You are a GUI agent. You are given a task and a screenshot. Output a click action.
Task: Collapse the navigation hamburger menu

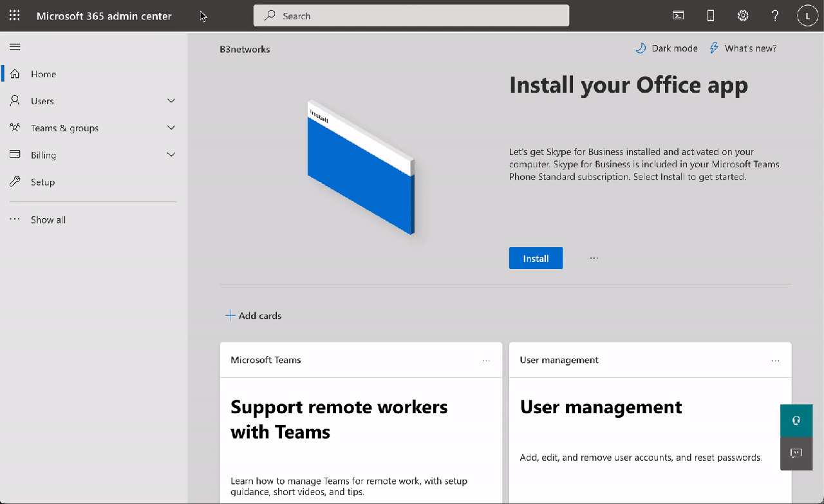tap(15, 46)
